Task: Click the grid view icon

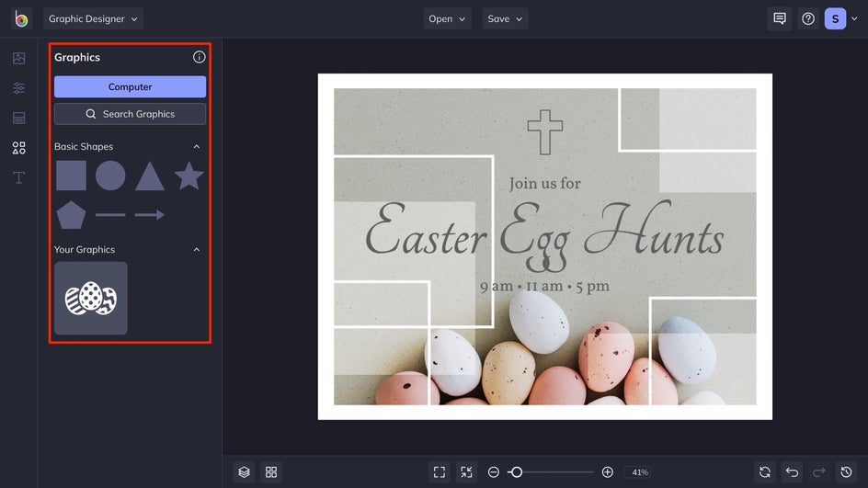Action: tap(271, 471)
